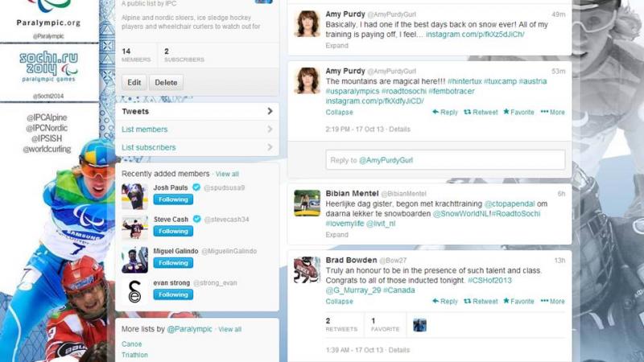Open Amy Purdy's instagram.com/p/fkXz5dJiCh link

[475, 35]
